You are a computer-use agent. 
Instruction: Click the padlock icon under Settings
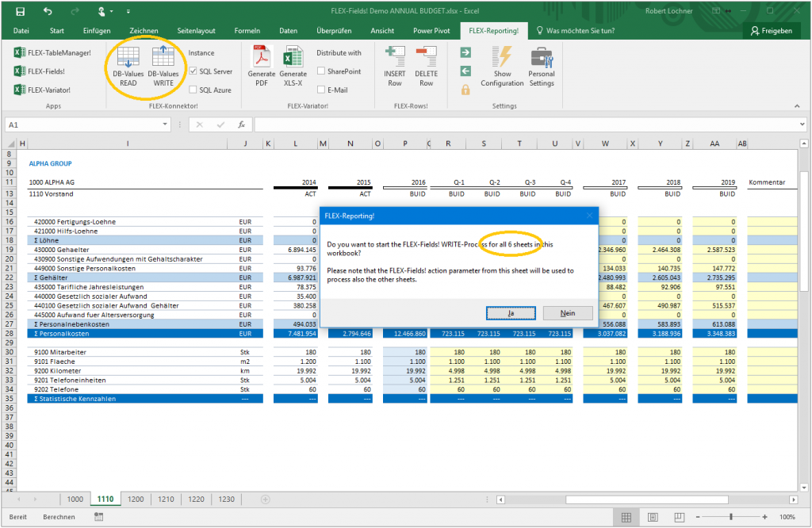464,90
